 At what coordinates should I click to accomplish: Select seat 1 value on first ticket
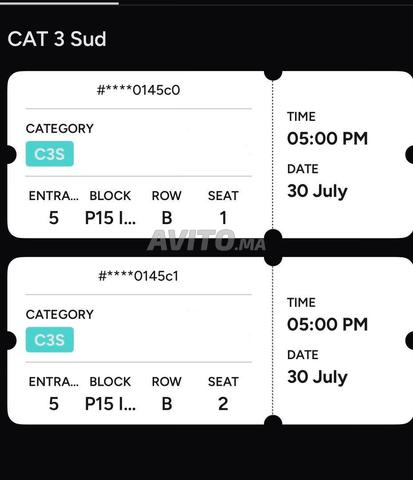[x=223, y=218]
